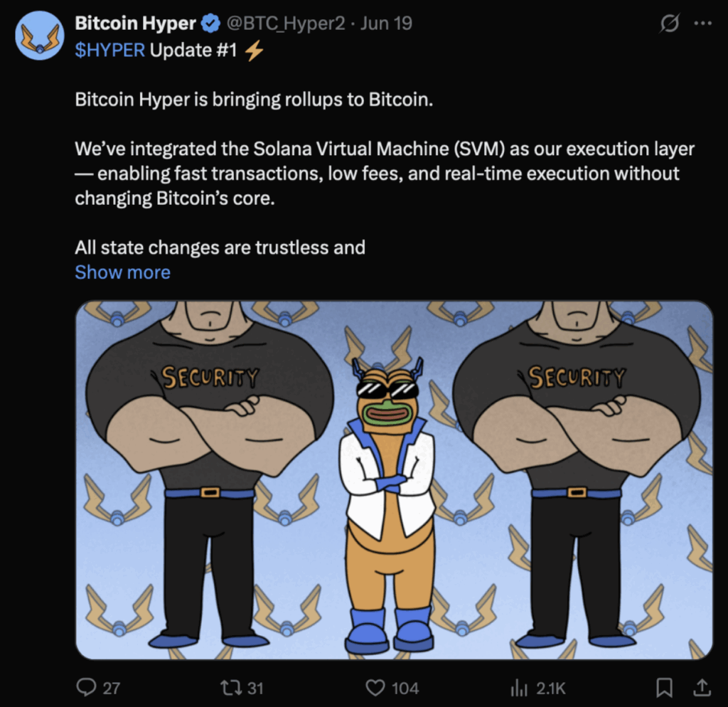This screenshot has width=728, height=707.
Task: Open the three-dot more options menu
Action: (702, 23)
